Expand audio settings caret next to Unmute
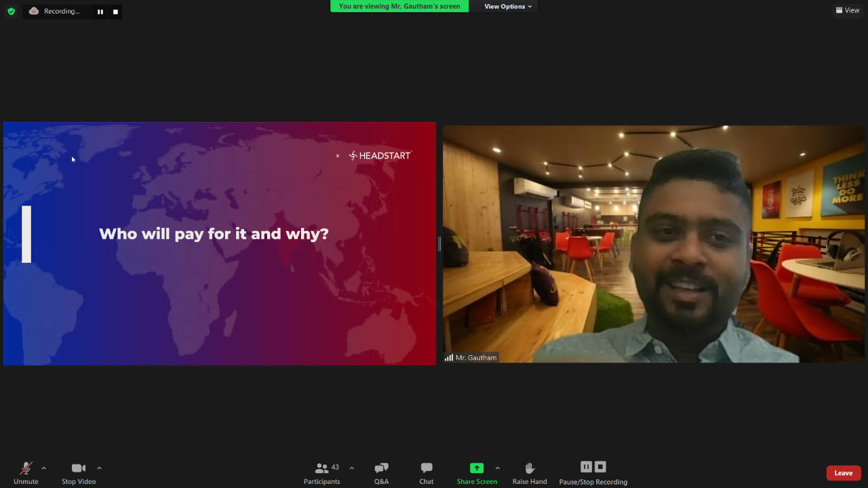This screenshot has width=868, height=488. tap(44, 468)
